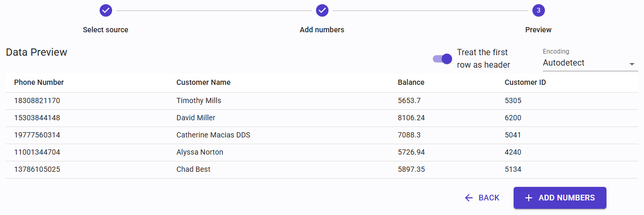Click the Select source step checkmark icon
644x215 pixels.
pos(105,10)
